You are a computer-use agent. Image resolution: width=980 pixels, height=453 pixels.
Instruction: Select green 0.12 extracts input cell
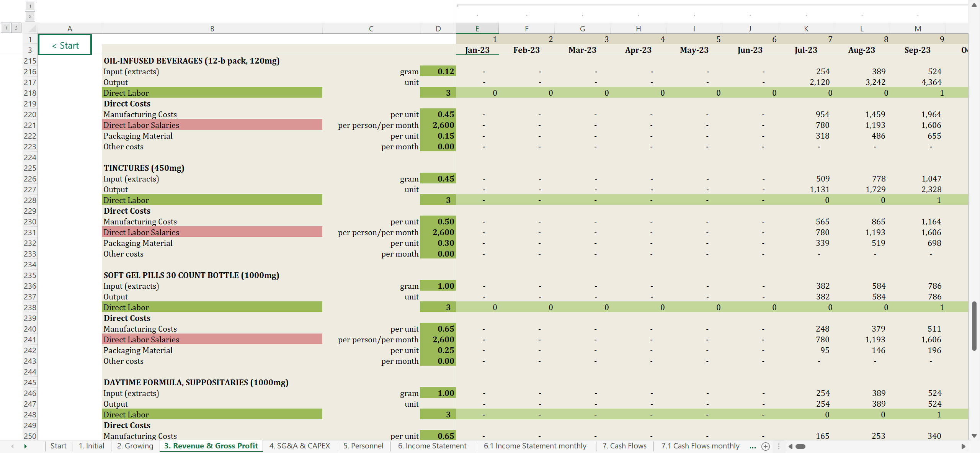(438, 72)
